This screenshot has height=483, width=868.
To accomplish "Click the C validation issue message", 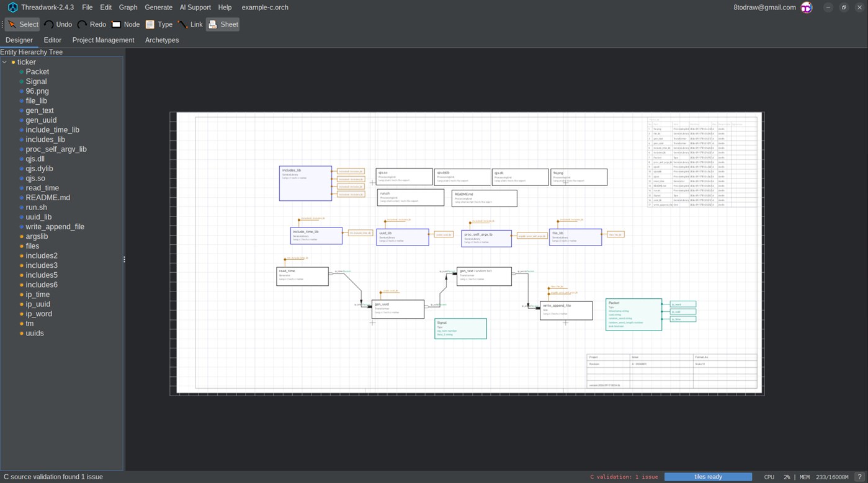I will point(624,477).
